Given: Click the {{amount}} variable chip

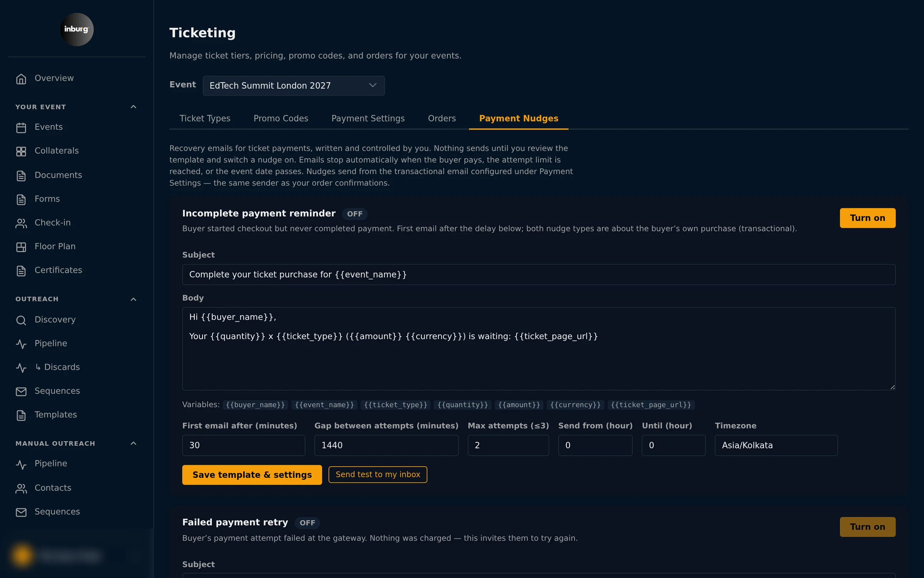Looking at the screenshot, I should pos(519,405).
